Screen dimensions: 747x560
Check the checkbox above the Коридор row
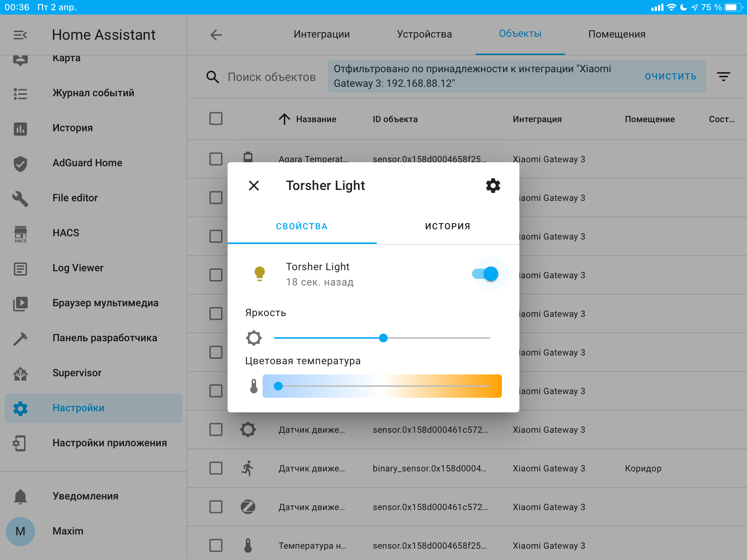(216, 429)
